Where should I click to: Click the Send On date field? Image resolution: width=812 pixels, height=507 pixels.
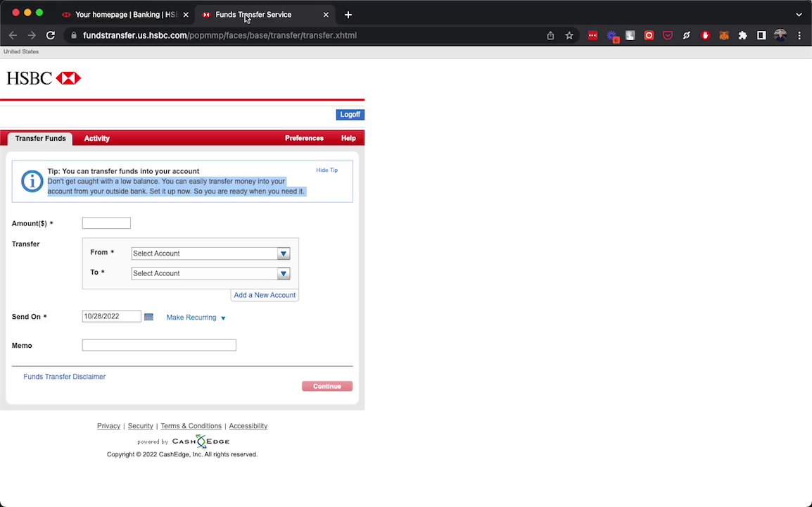click(x=111, y=316)
